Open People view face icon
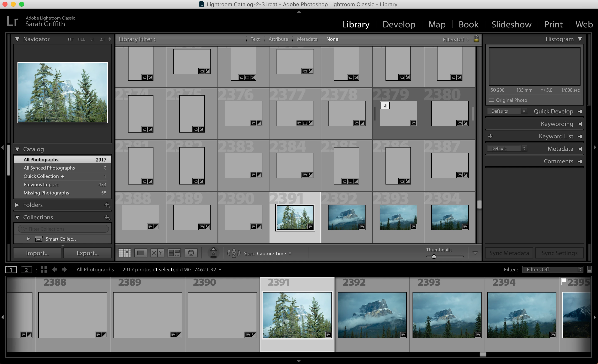Screen dimensions: 598x364 191,253
